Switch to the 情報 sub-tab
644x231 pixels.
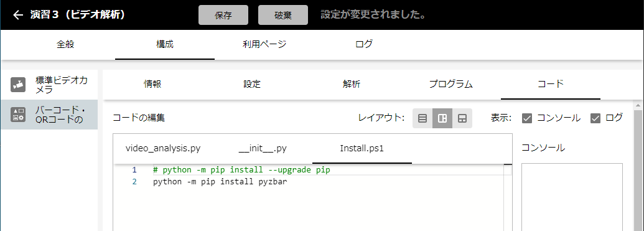coord(152,84)
